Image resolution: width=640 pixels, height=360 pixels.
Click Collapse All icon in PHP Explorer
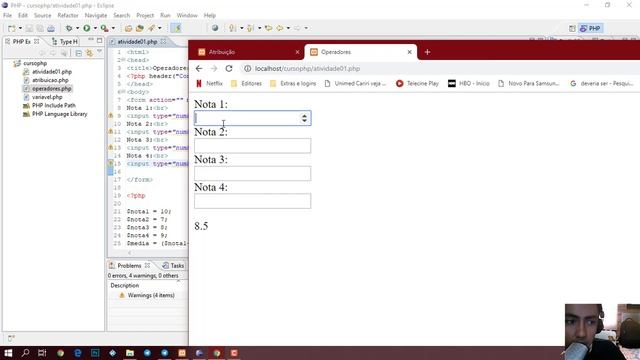79,53
